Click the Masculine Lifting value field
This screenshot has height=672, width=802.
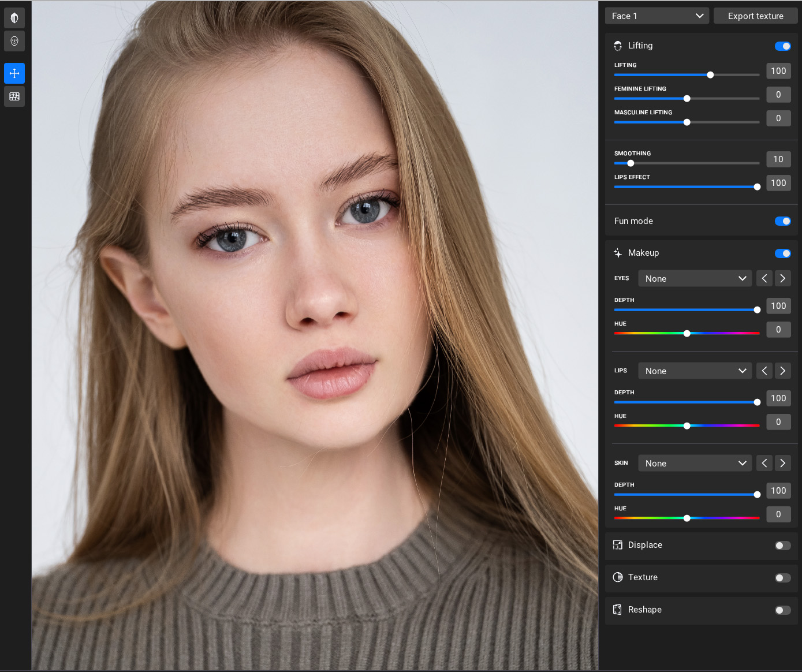[x=778, y=118]
